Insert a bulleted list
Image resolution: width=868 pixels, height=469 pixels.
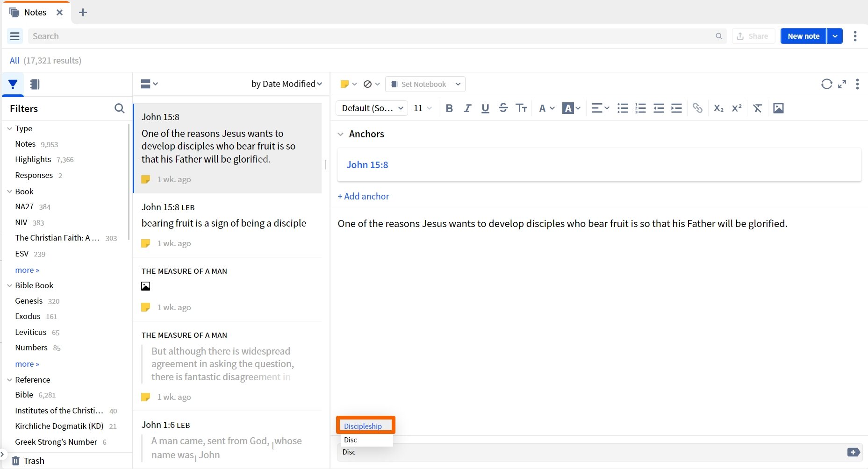tap(623, 108)
